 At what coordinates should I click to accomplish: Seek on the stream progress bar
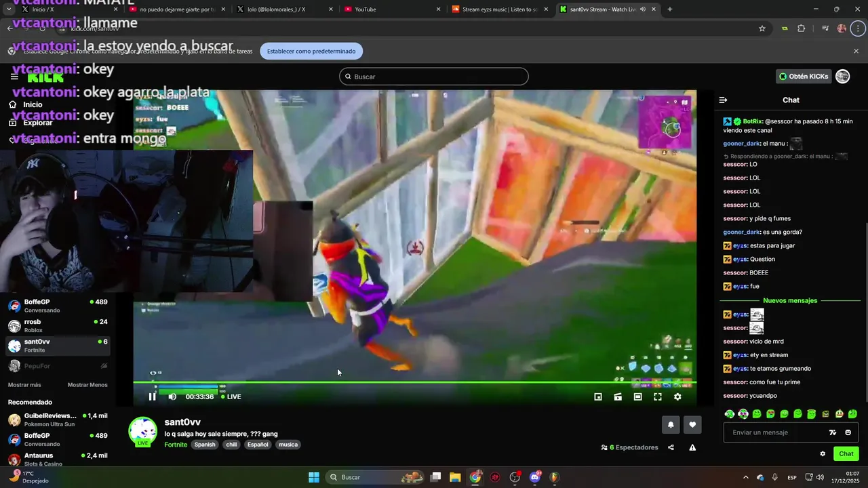[414, 382]
